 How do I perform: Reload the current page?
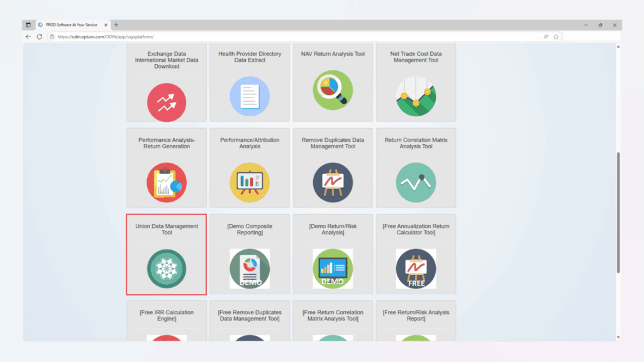tap(40, 36)
